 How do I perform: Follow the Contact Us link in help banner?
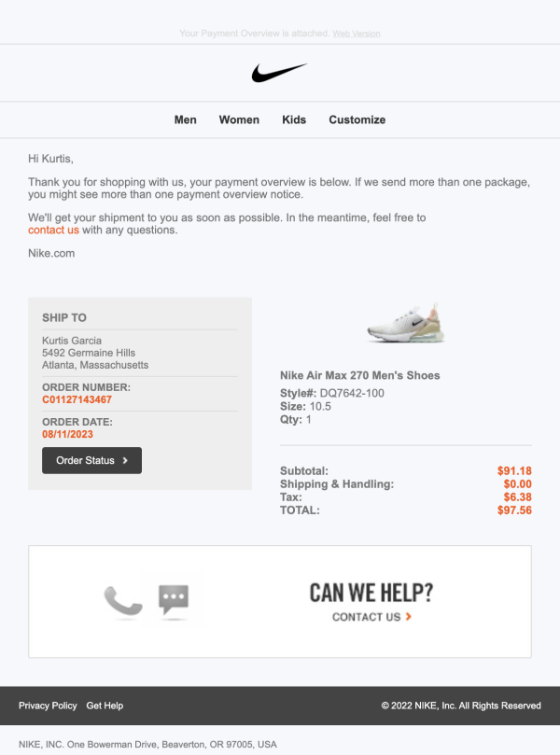tap(367, 617)
